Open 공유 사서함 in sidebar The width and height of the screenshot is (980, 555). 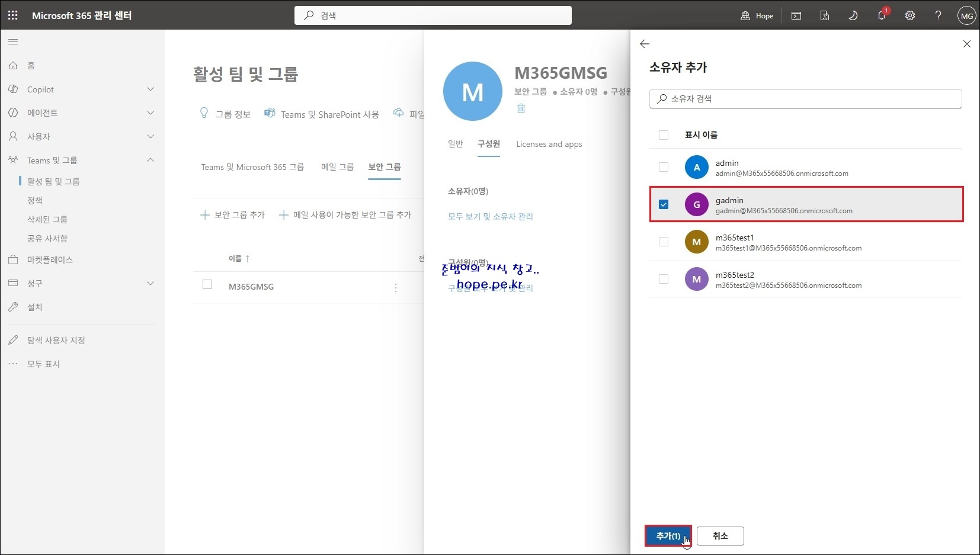pos(47,238)
